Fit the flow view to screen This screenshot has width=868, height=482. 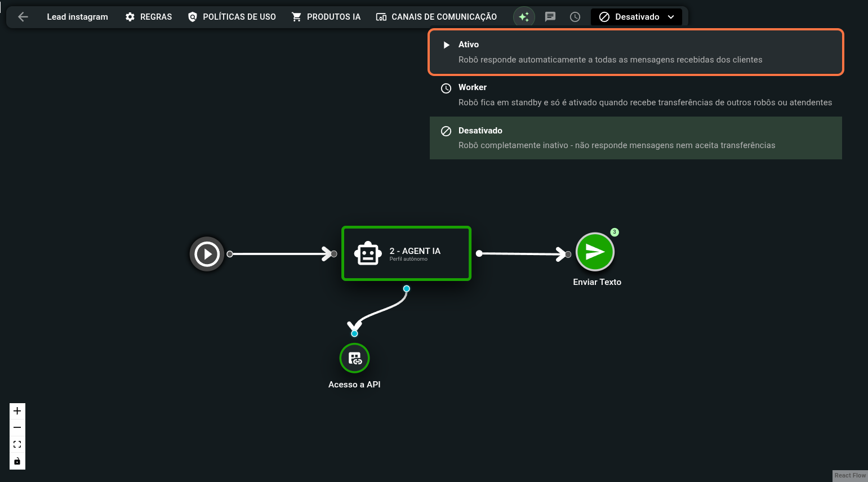(x=17, y=444)
